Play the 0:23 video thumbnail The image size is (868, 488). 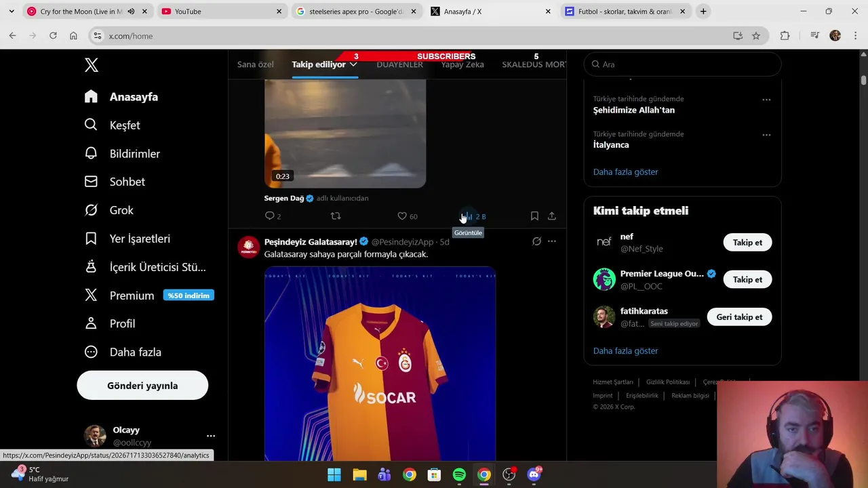tap(345, 134)
